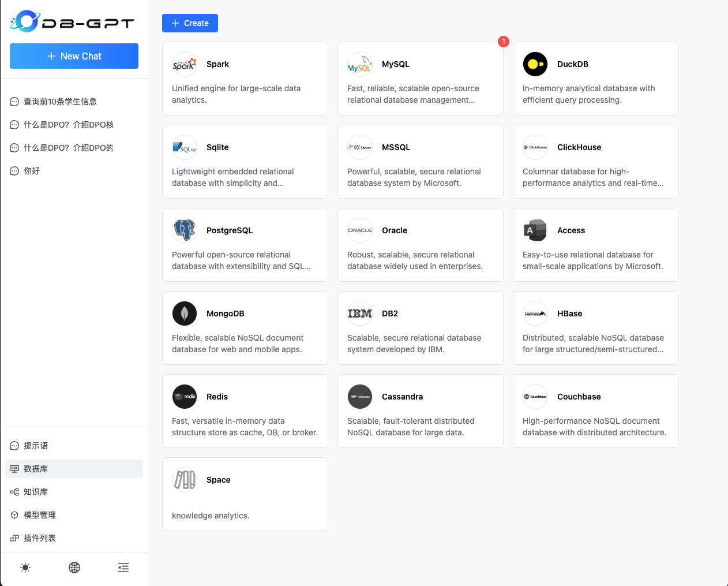The width and height of the screenshot is (728, 586).
Task: Open the language globe icon
Action: pos(74,568)
